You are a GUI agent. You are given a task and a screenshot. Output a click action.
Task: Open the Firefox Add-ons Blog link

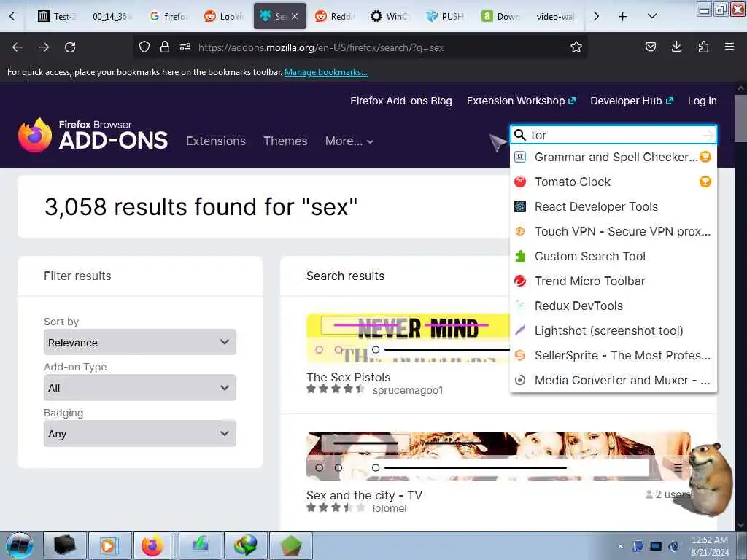[401, 101]
